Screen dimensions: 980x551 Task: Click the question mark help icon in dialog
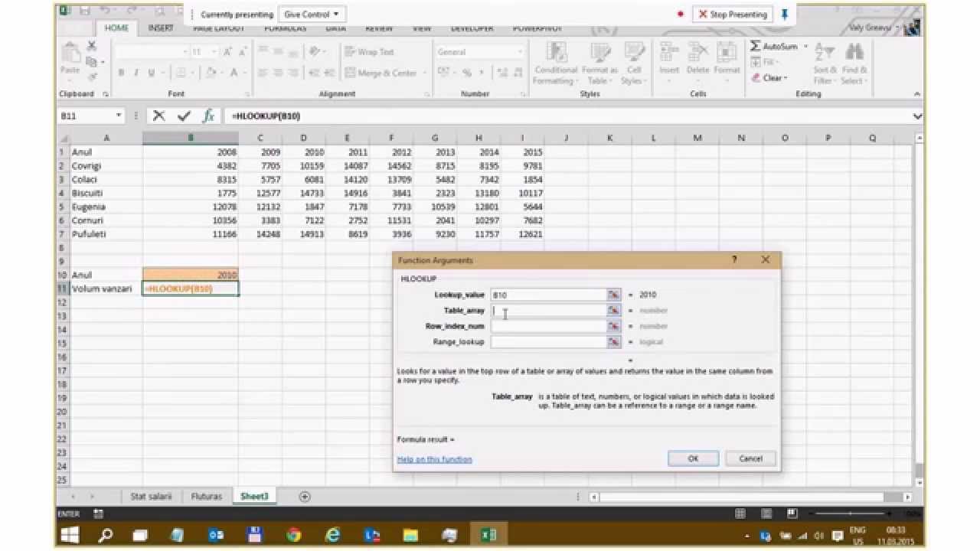coord(735,260)
